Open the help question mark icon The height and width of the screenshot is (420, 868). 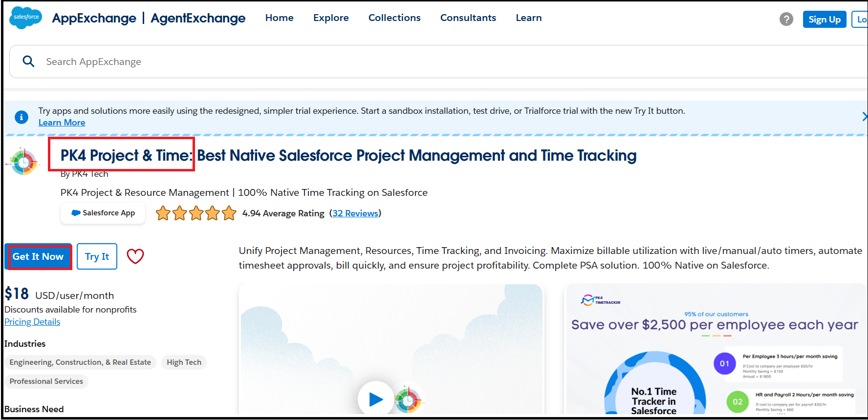coord(786,19)
